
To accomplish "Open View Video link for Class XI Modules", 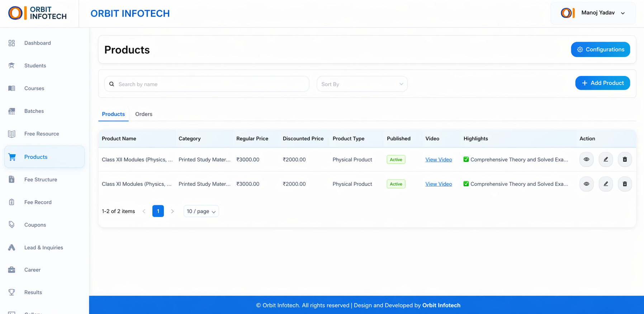I will click(439, 184).
